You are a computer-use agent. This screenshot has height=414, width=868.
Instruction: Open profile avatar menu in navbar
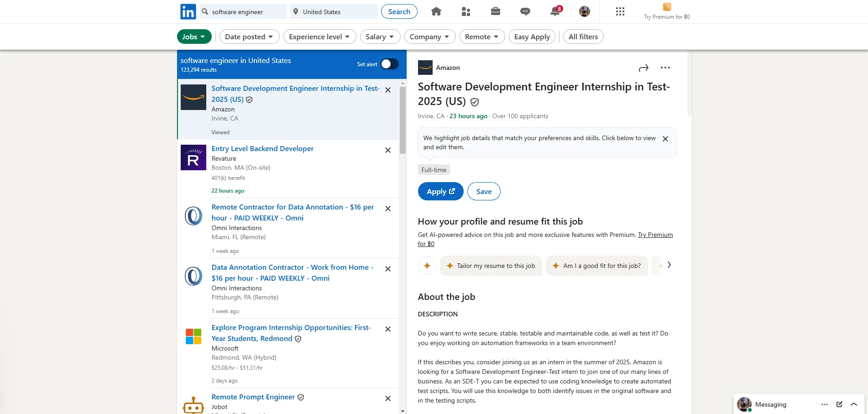[x=585, y=11]
